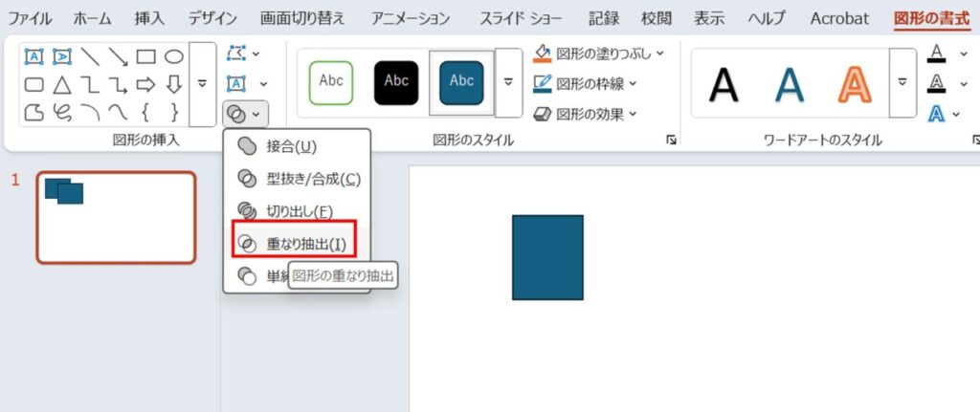The width and height of the screenshot is (980, 412).
Task: Select the vertical text box shape
Action: [x=62, y=56]
